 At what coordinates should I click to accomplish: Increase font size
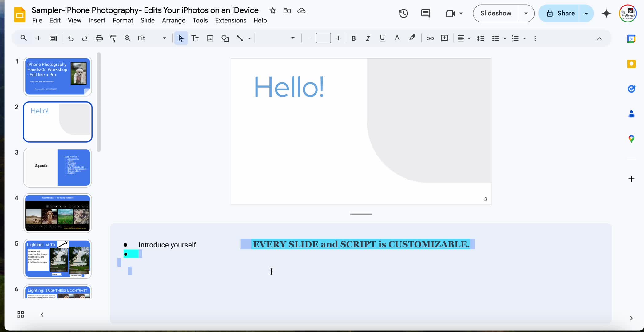338,38
